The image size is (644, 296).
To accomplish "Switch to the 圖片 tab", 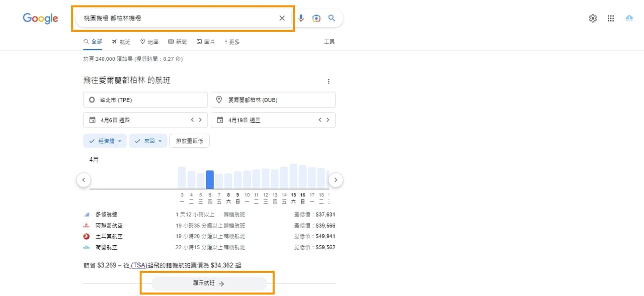I will (x=206, y=42).
